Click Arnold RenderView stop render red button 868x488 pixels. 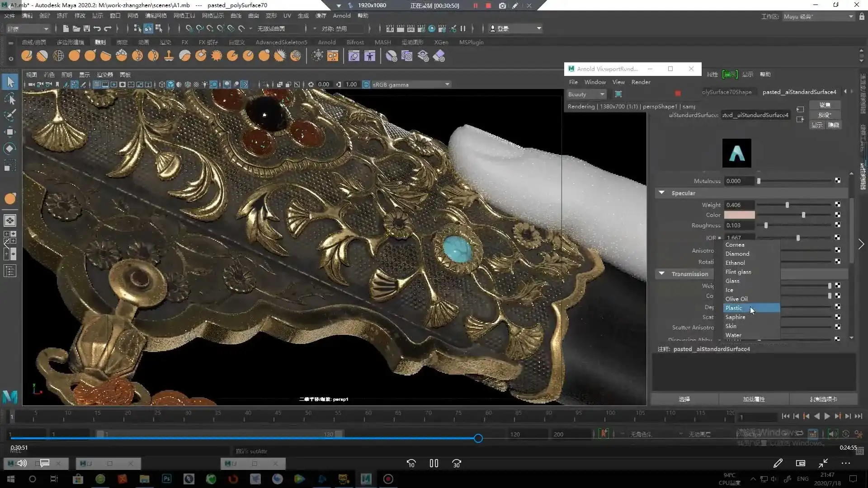point(677,94)
